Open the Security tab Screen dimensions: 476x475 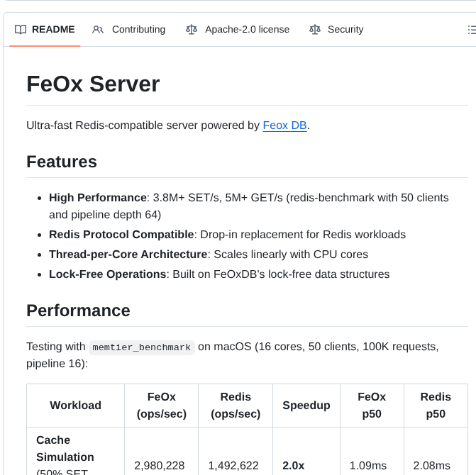click(336, 30)
